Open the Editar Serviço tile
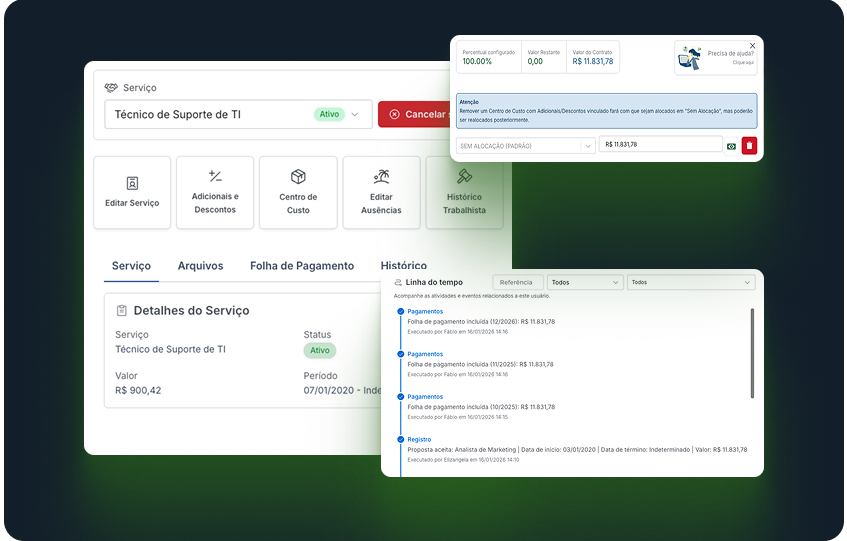Image resolution: width=847 pixels, height=541 pixels. 132,192
